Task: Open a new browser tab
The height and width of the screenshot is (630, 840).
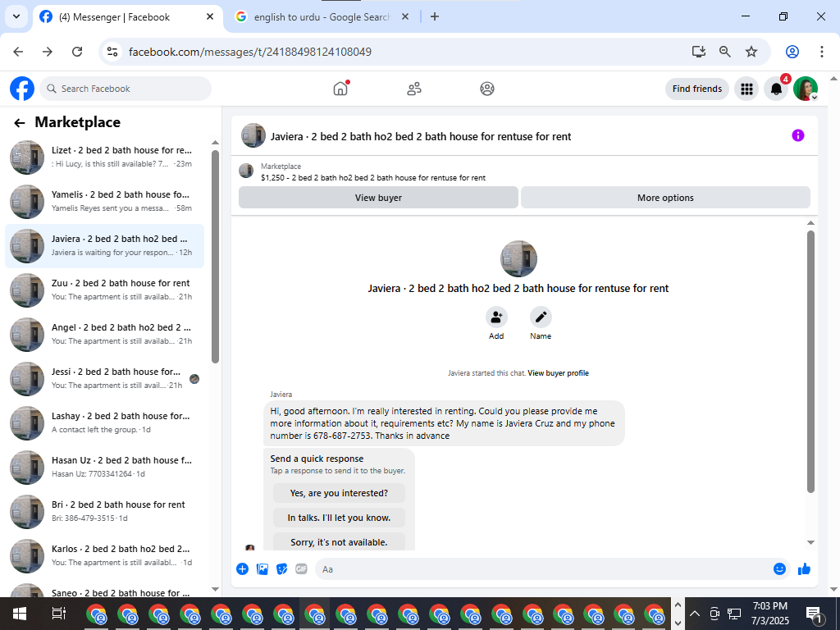Action: (435, 16)
